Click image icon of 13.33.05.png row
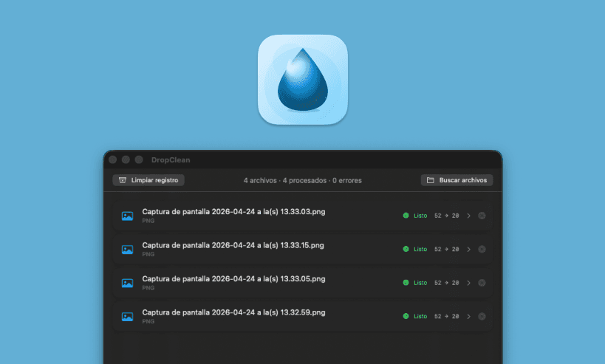Screen dimensions: 605x364 pyautogui.click(x=127, y=283)
